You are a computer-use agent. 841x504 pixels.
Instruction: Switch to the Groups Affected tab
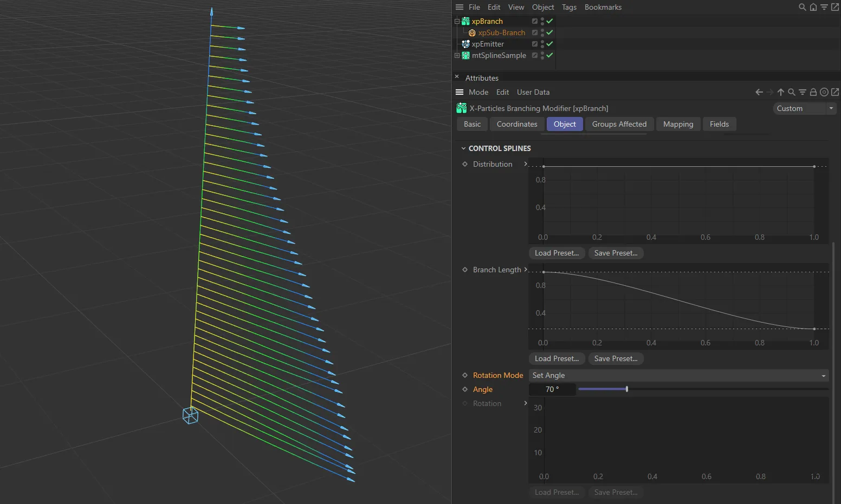coord(619,124)
